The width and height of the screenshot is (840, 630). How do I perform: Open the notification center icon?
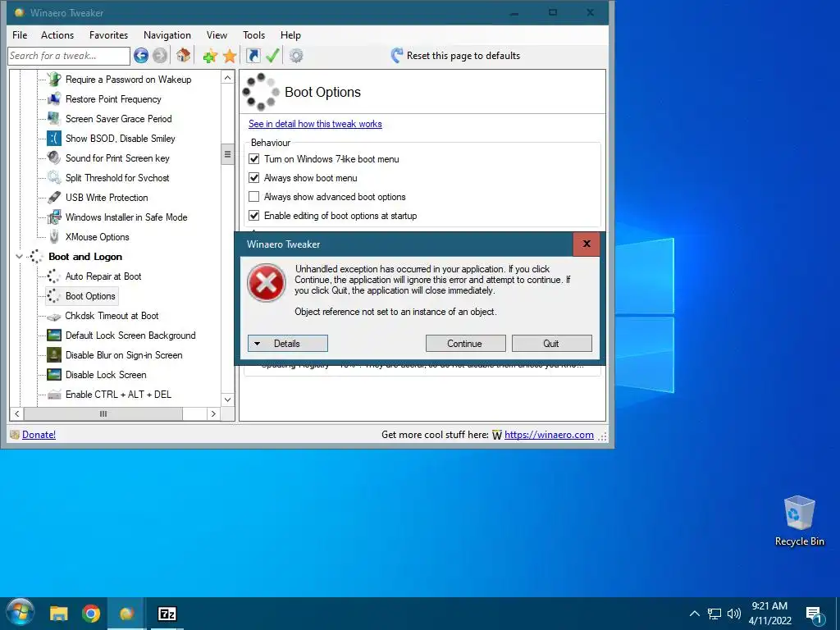point(815,614)
